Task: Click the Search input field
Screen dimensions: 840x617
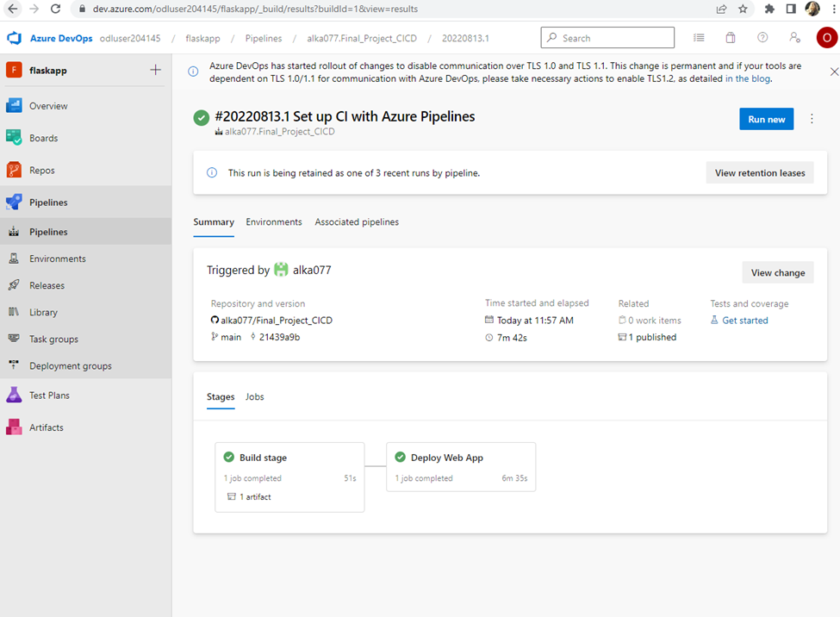Action: (607, 38)
